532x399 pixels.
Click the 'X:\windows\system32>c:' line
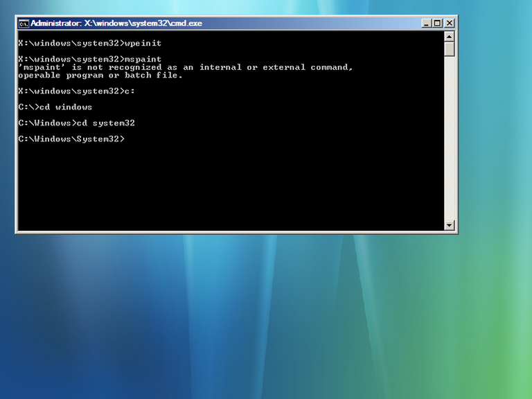pos(77,91)
